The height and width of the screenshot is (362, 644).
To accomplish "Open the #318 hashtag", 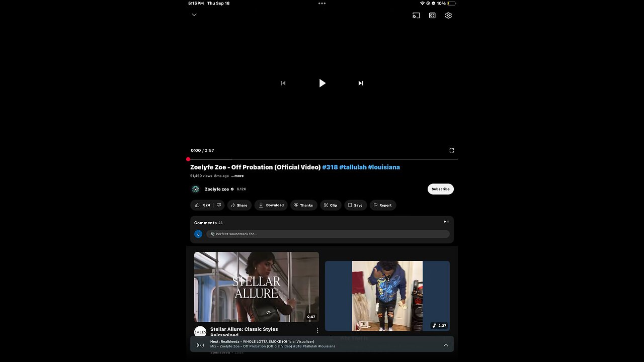I will tap(330, 167).
